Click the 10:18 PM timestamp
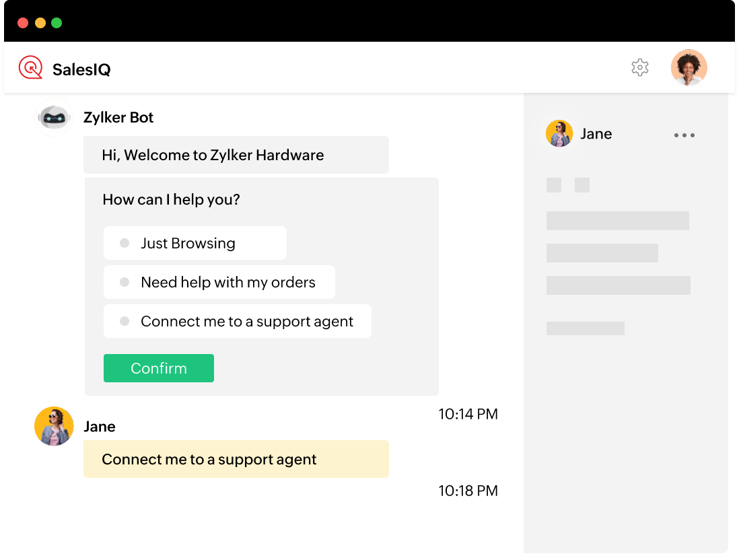 (468, 491)
